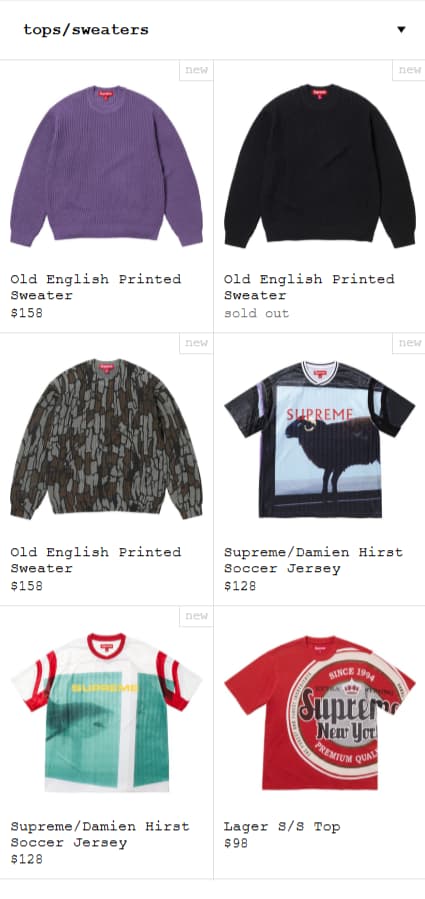Click the new badge on camo sweater
The height and width of the screenshot is (899, 425).
pyautogui.click(x=196, y=343)
